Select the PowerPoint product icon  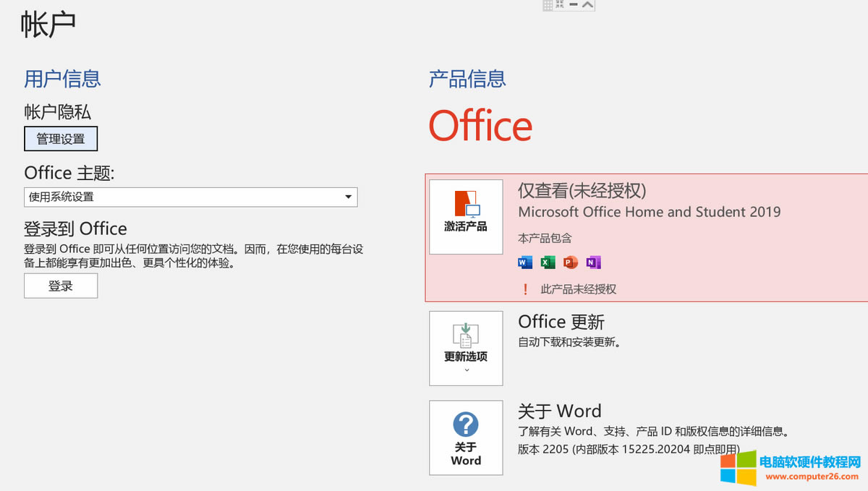tap(570, 262)
